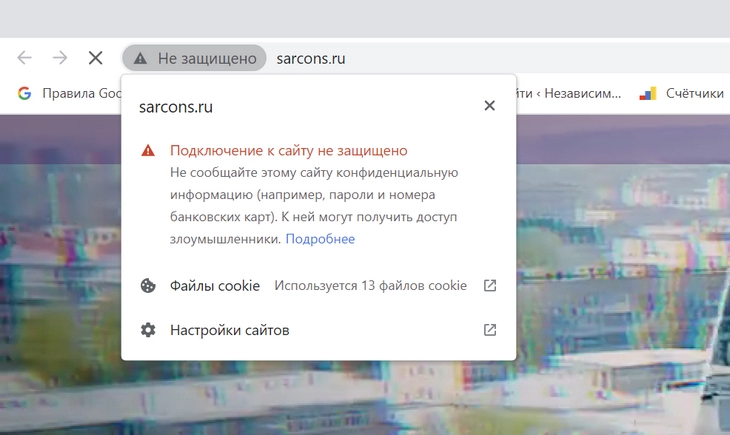Click the red warning triangle in the popup
The image size is (730, 435).
point(148,150)
